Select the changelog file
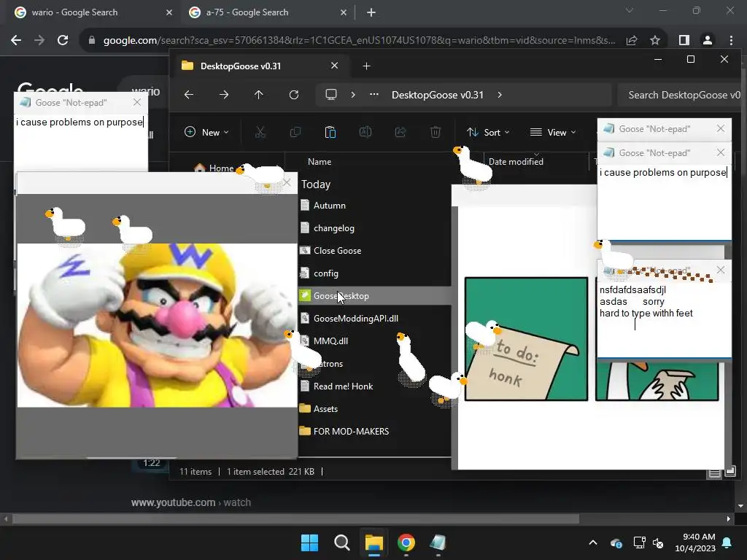This screenshot has height=560, width=747. pos(333,228)
